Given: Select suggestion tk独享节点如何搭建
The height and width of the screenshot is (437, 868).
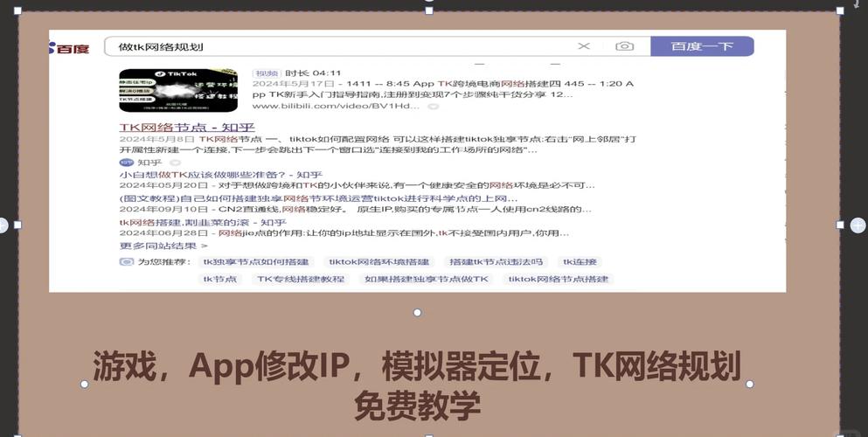Looking at the screenshot, I should pyautogui.click(x=256, y=261).
